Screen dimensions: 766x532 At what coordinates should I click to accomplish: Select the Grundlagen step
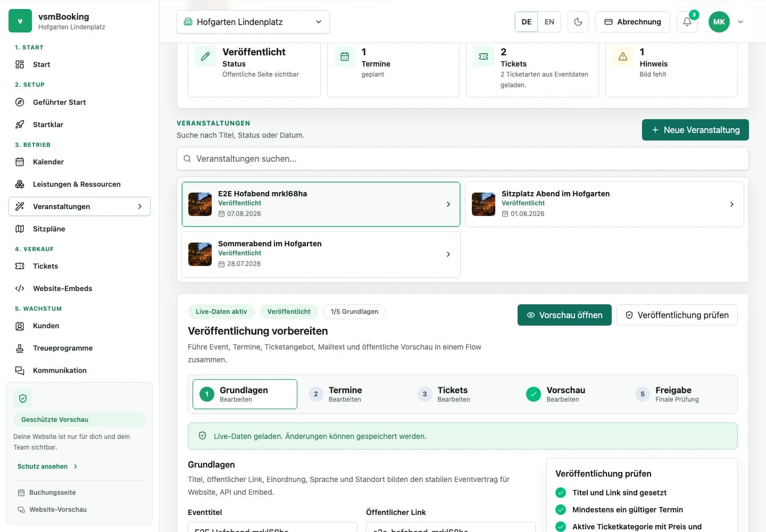[x=245, y=394]
